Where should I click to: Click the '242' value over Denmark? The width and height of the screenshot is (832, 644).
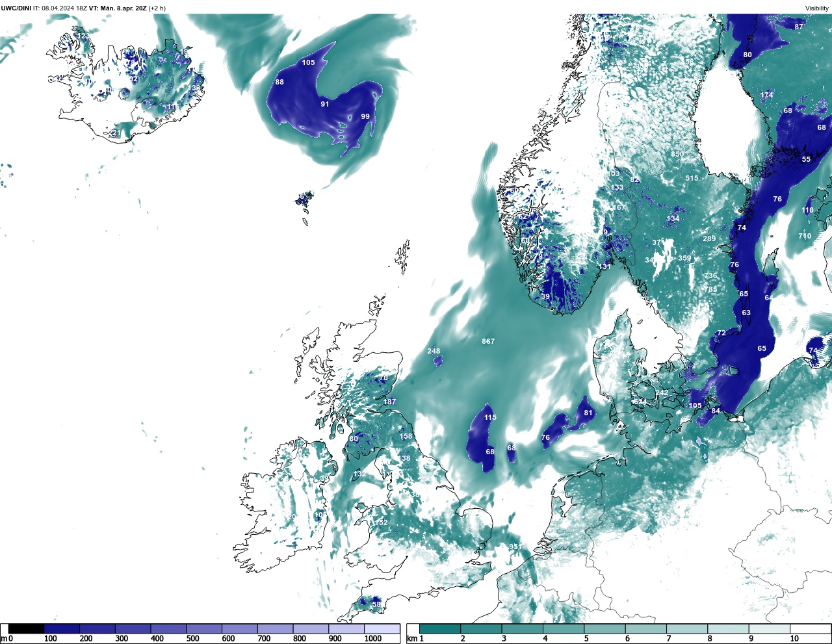662,393
